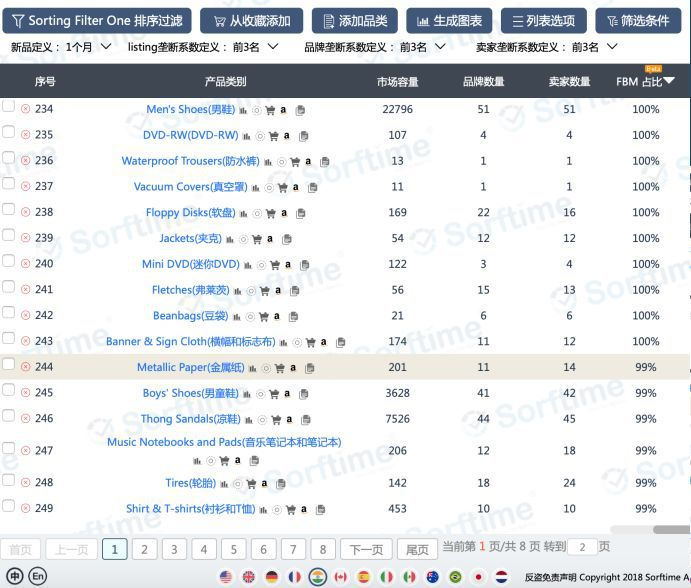Click the cart icon next to Floppy Disks
The width and height of the screenshot is (691, 588).
[x=271, y=213]
